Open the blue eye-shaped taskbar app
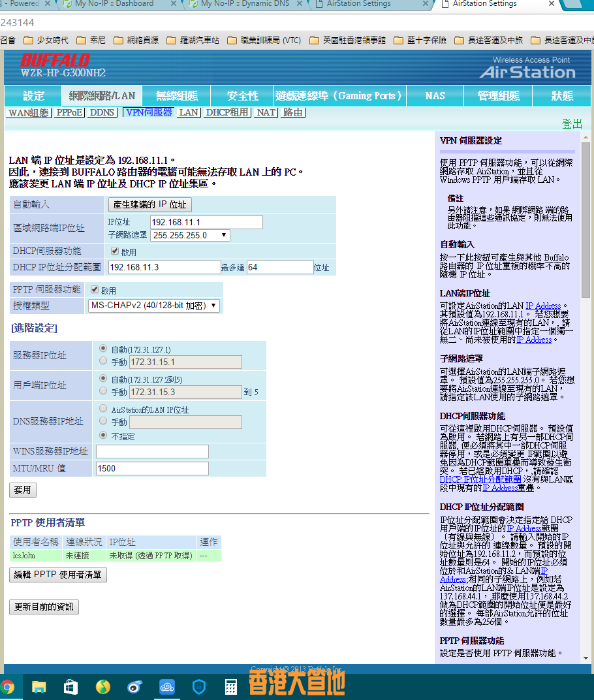The image size is (594, 700). pyautogui.click(x=134, y=686)
